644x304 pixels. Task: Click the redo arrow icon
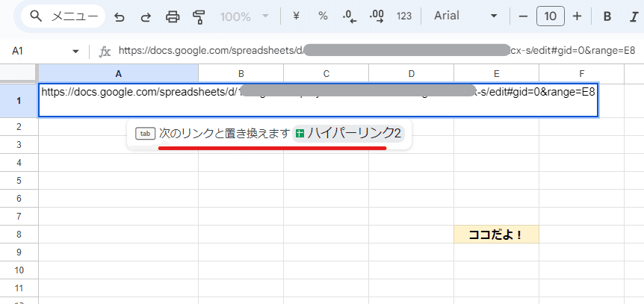pyautogui.click(x=146, y=17)
